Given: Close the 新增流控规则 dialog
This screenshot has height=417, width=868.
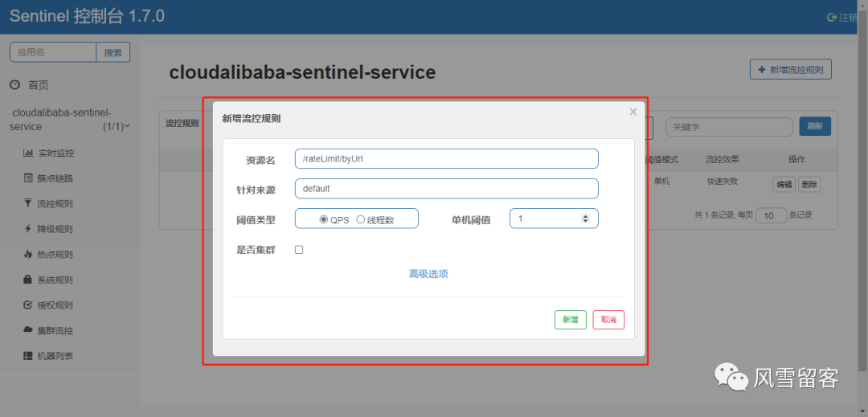Looking at the screenshot, I should pyautogui.click(x=633, y=112).
